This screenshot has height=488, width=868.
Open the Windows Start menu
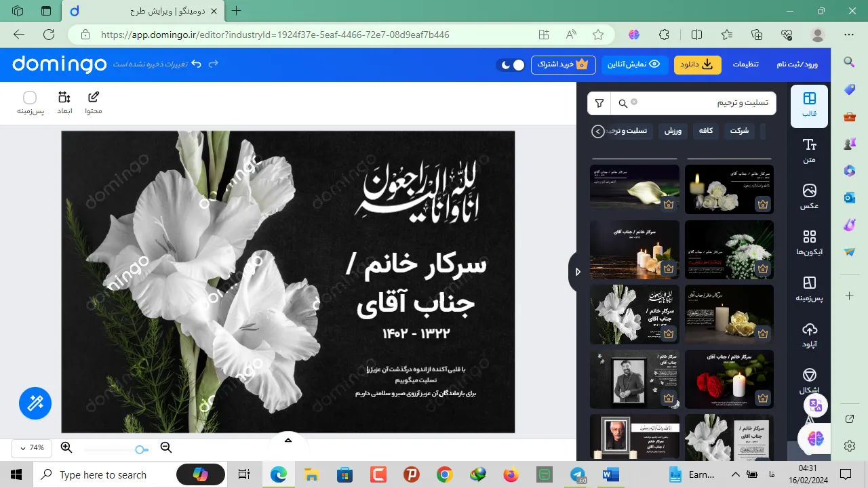16,474
